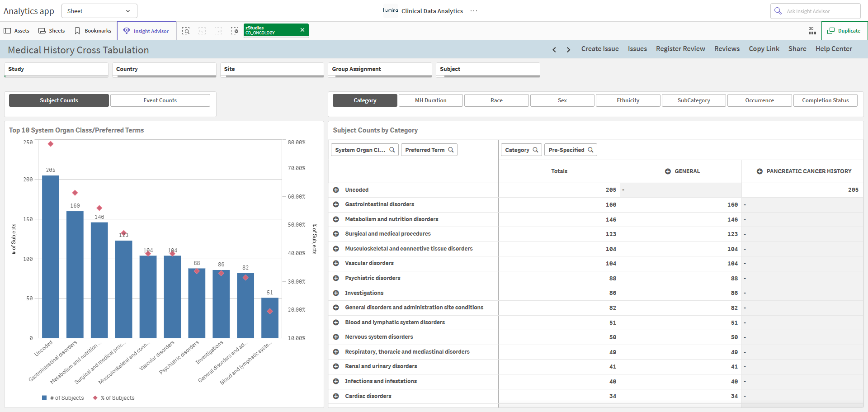Viewport: 868px width, 412px height.
Task: Open the selections tool grid icon
Action: coord(812,31)
